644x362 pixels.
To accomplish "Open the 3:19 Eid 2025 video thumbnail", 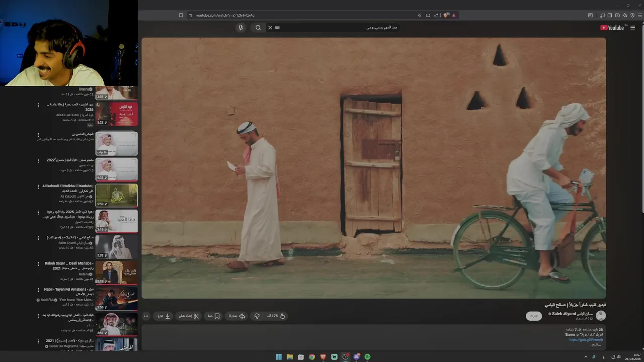I will [116, 221].
